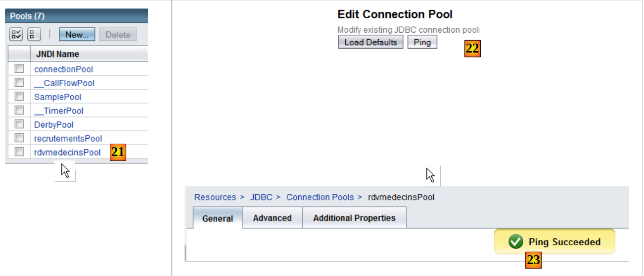Click the JDBC breadcrumb link
This screenshot has height=276, width=644.
tap(261, 197)
